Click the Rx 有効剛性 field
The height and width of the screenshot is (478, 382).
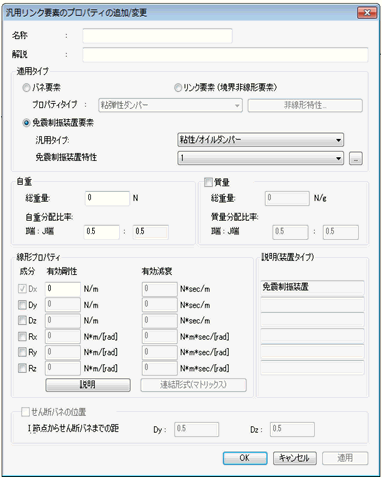pyautogui.click(x=63, y=336)
